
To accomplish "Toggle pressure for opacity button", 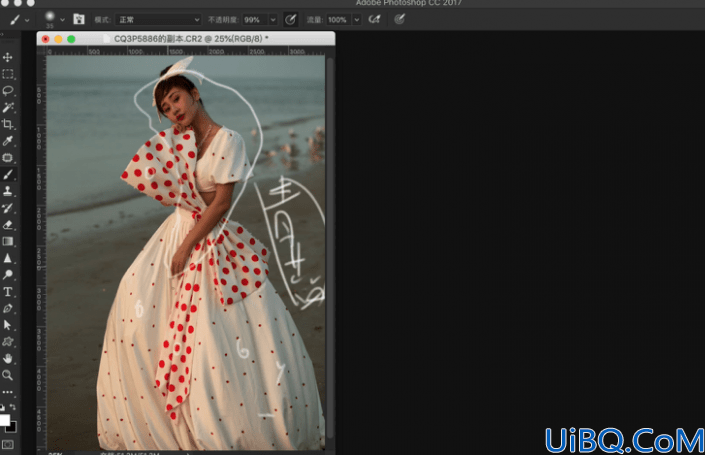I will click(x=291, y=19).
